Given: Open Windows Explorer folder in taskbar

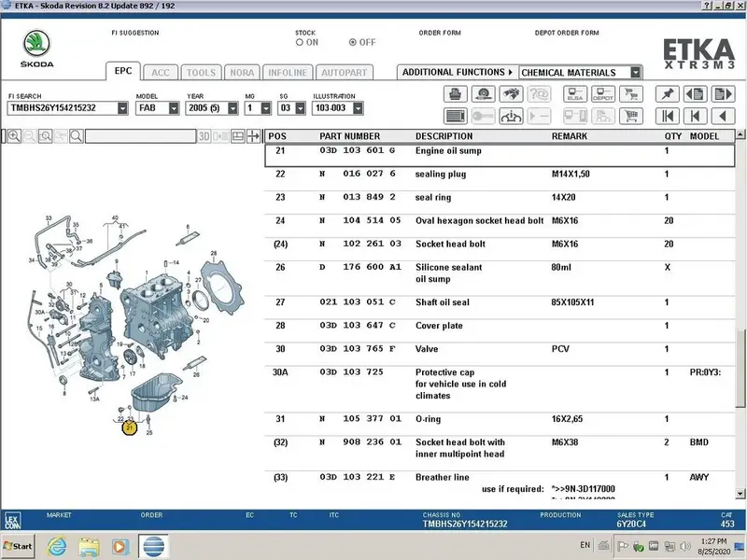Looking at the screenshot, I should tap(89, 546).
